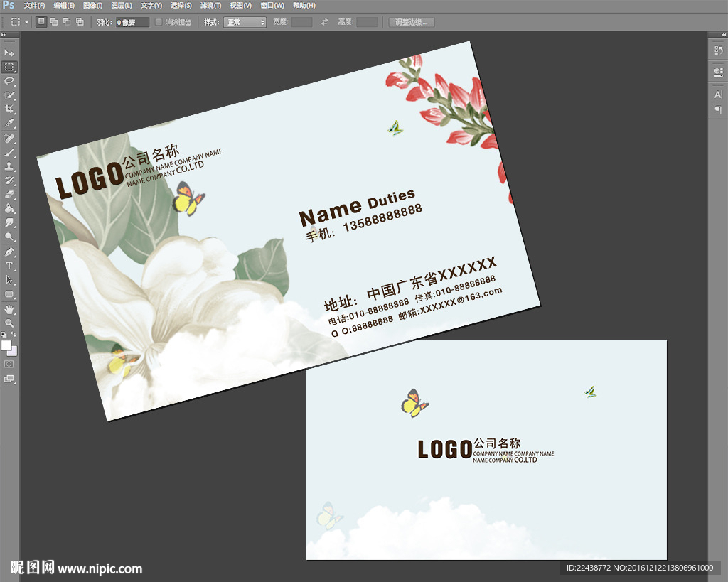Select the Hand tool
This screenshot has height=582, width=728.
pyautogui.click(x=9, y=309)
